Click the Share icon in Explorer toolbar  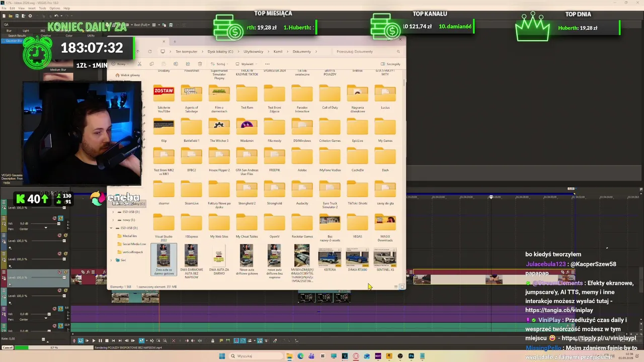pyautogui.click(x=188, y=64)
